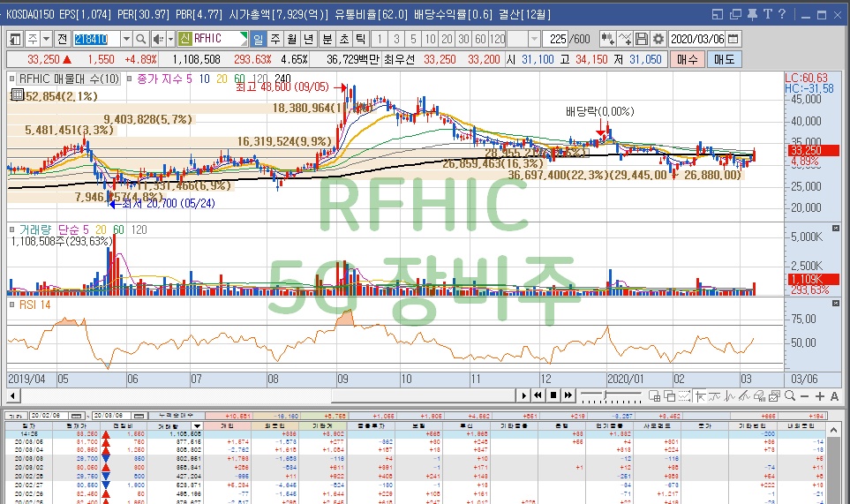Image resolution: width=850 pixels, height=504 pixels.
Task: Click the T font icon in title bar
Action: point(767,15)
